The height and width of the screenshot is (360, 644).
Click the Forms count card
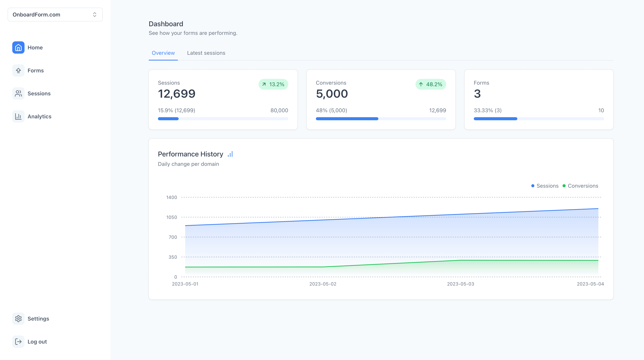tap(539, 99)
